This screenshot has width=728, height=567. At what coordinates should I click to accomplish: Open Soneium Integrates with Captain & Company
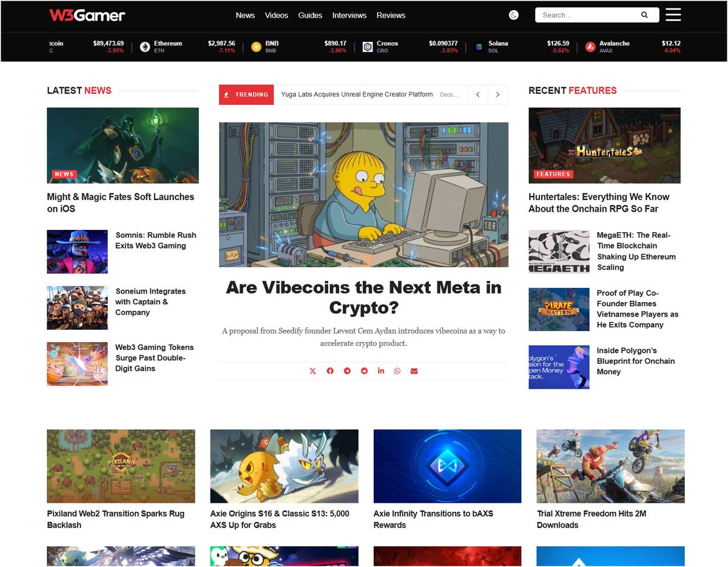coord(150,302)
